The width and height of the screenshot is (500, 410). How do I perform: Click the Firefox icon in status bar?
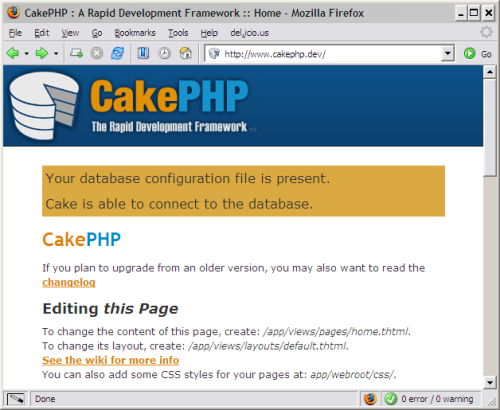[x=370, y=399]
